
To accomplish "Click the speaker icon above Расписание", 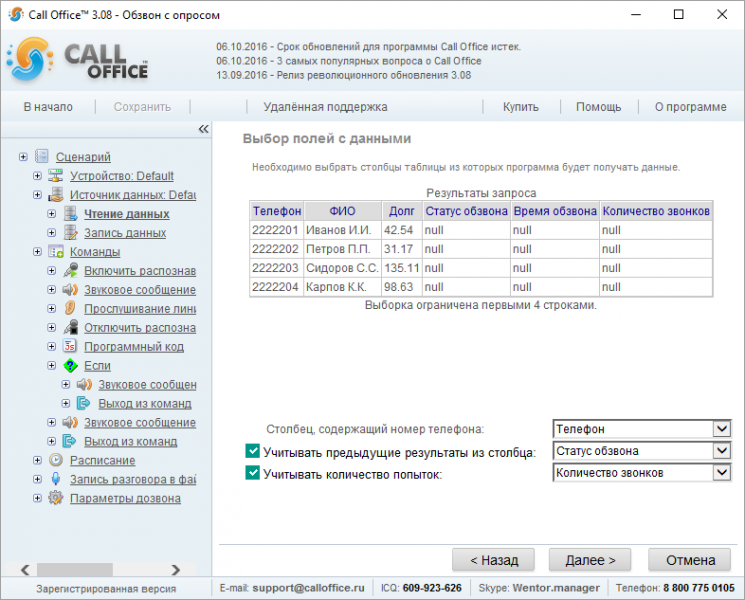I will (x=70, y=422).
